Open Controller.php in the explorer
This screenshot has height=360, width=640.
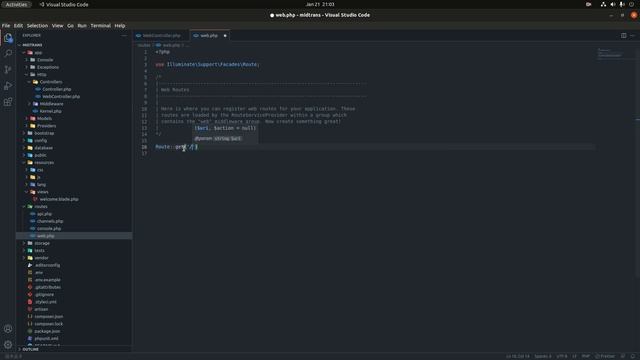pyautogui.click(x=57, y=89)
